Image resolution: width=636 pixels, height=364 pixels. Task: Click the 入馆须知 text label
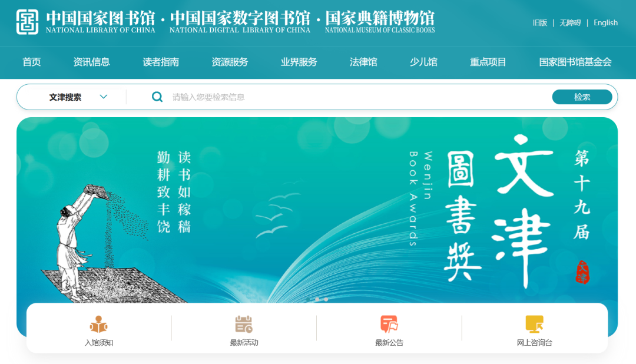[98, 342]
